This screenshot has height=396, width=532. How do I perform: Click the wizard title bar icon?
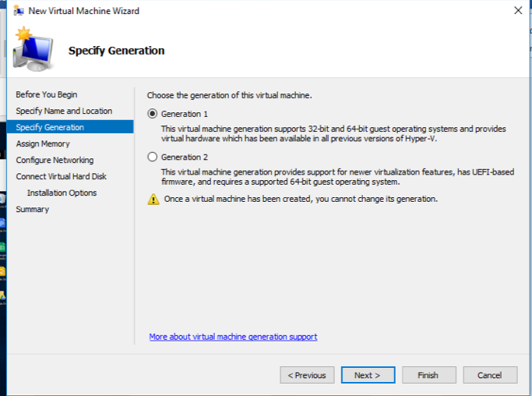19,11
